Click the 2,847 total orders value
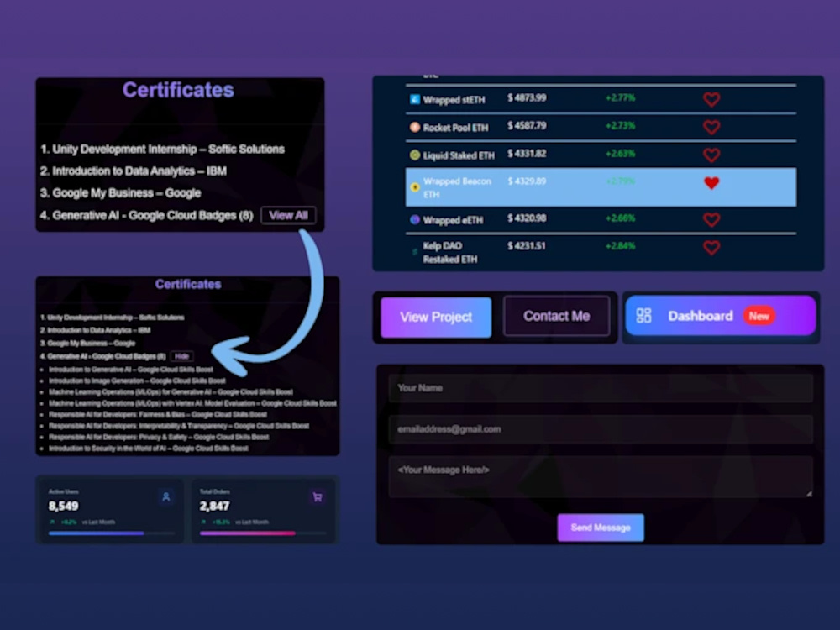The width and height of the screenshot is (840, 630). tap(214, 506)
